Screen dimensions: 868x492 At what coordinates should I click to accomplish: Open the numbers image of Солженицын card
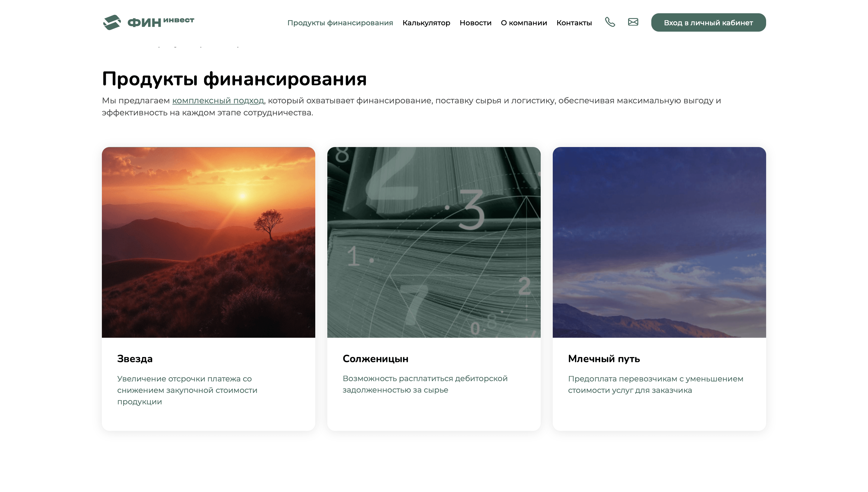[434, 242]
